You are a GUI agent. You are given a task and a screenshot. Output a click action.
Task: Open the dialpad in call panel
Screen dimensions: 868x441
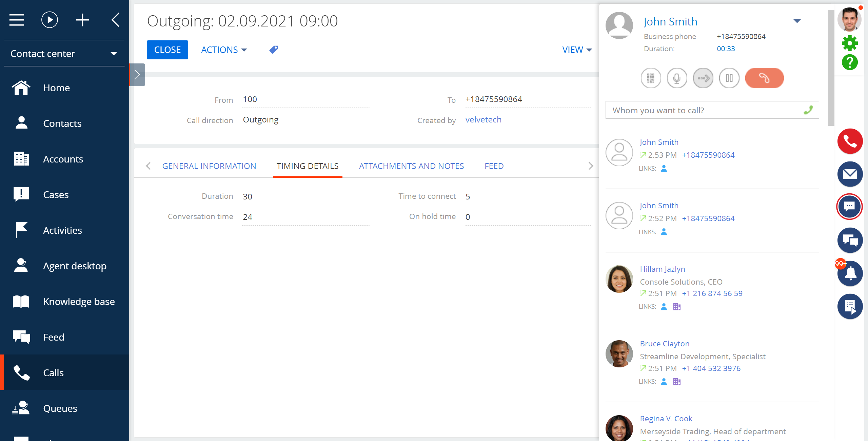point(651,78)
